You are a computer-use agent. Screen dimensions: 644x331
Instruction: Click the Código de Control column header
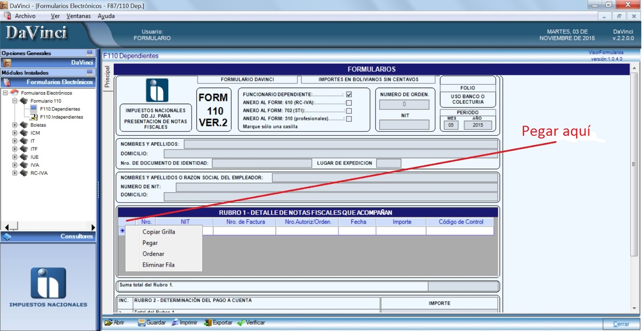(460, 222)
